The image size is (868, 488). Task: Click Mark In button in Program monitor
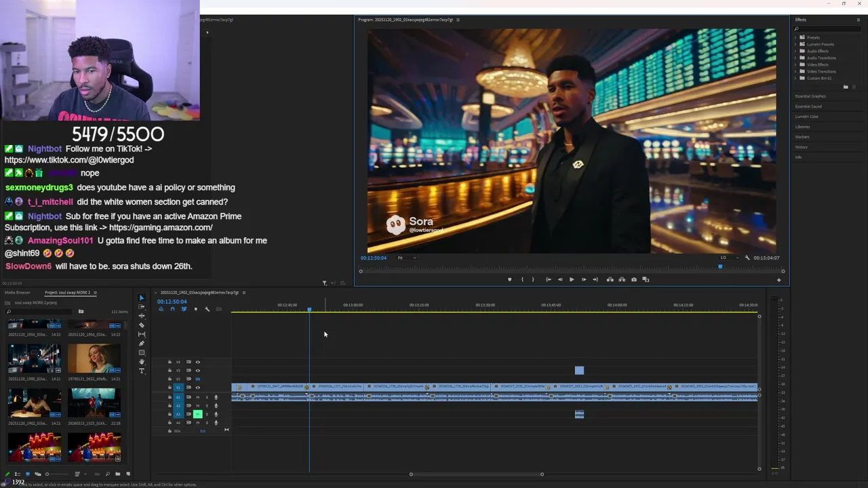point(522,279)
